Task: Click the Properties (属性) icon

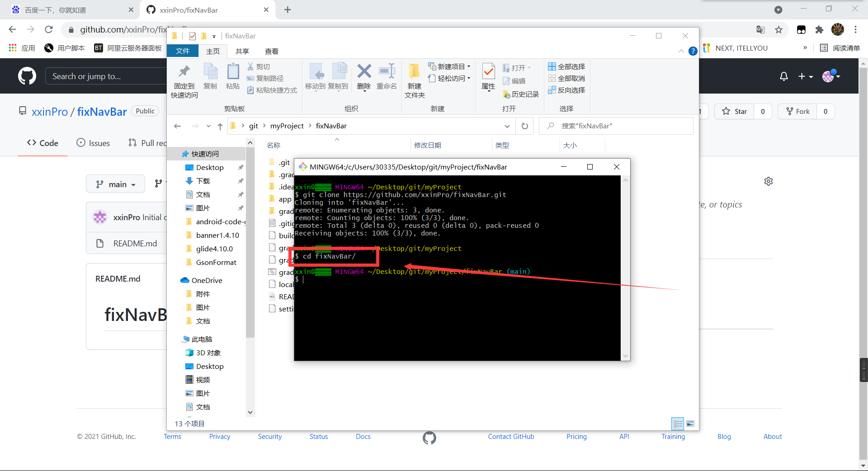Action: coord(488,71)
